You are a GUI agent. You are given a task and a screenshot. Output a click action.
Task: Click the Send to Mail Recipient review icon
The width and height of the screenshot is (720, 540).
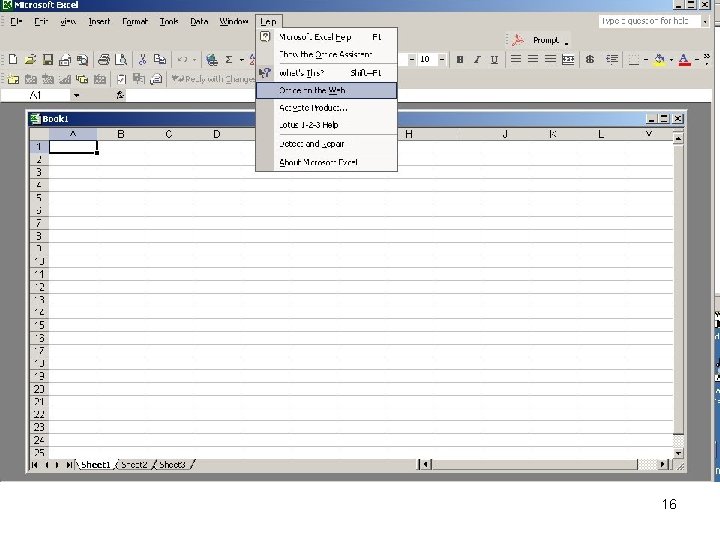tap(156, 79)
